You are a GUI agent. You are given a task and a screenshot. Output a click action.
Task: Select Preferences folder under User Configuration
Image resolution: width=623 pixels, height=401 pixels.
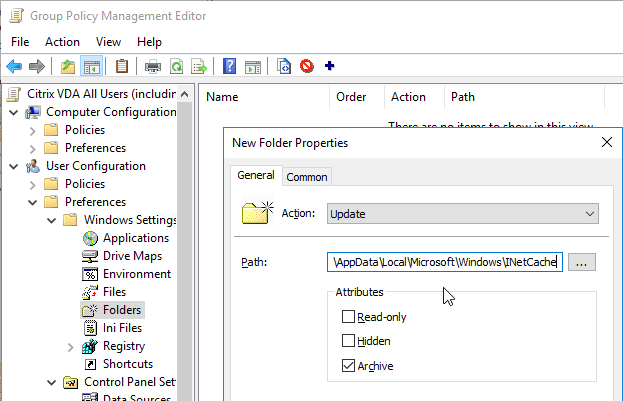tap(95, 202)
